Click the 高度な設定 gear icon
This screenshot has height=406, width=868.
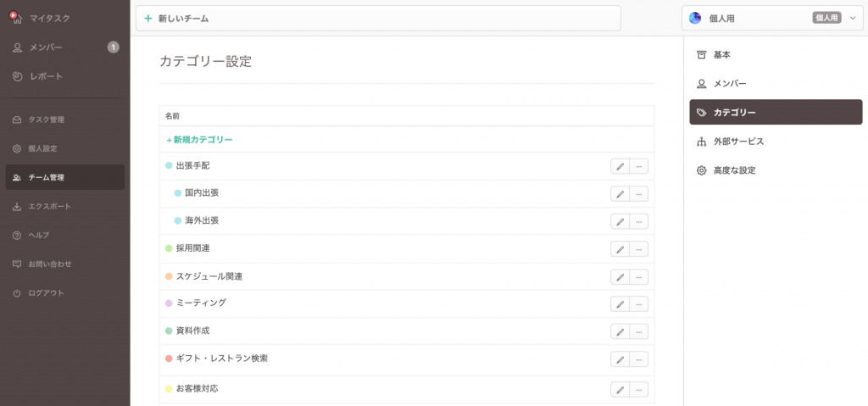click(701, 170)
